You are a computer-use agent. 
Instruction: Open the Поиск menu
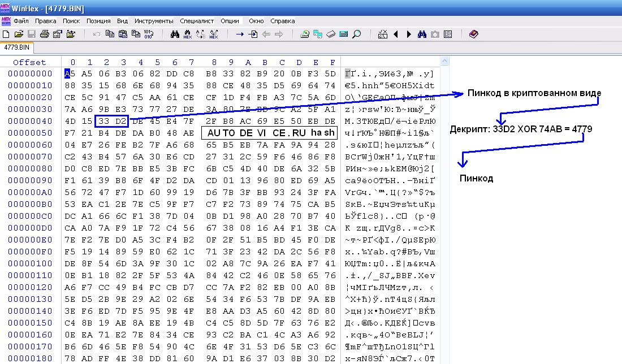(71, 21)
